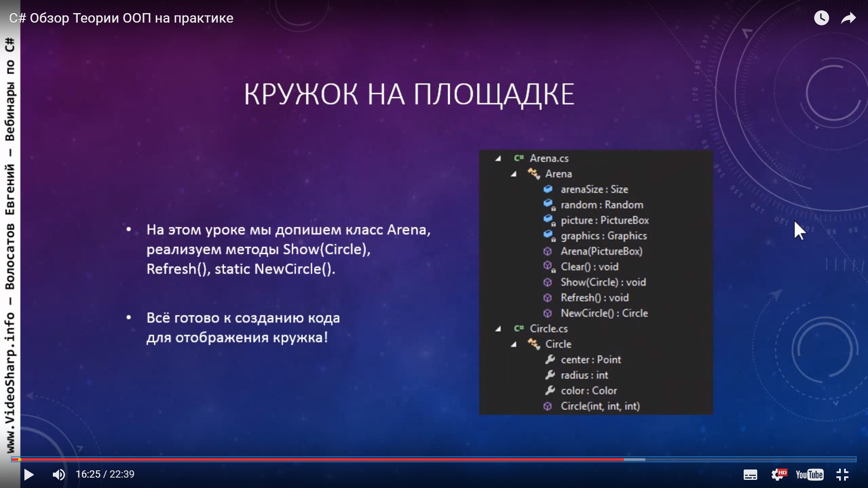
Task: Click Circle(int, int, int) constructor icon
Action: click(x=547, y=406)
